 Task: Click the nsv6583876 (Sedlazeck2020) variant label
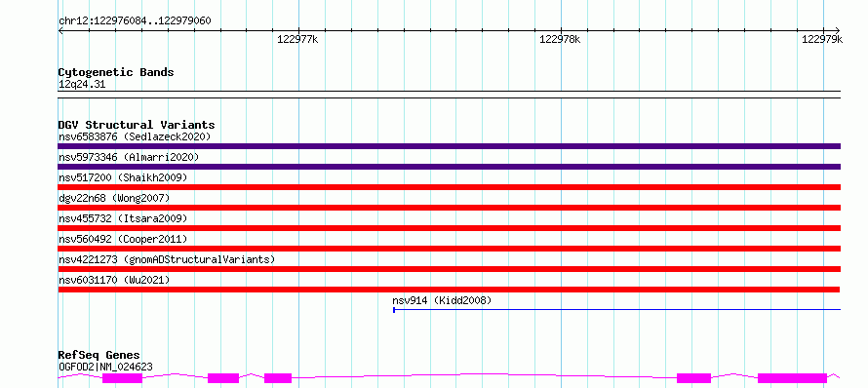tap(135, 136)
